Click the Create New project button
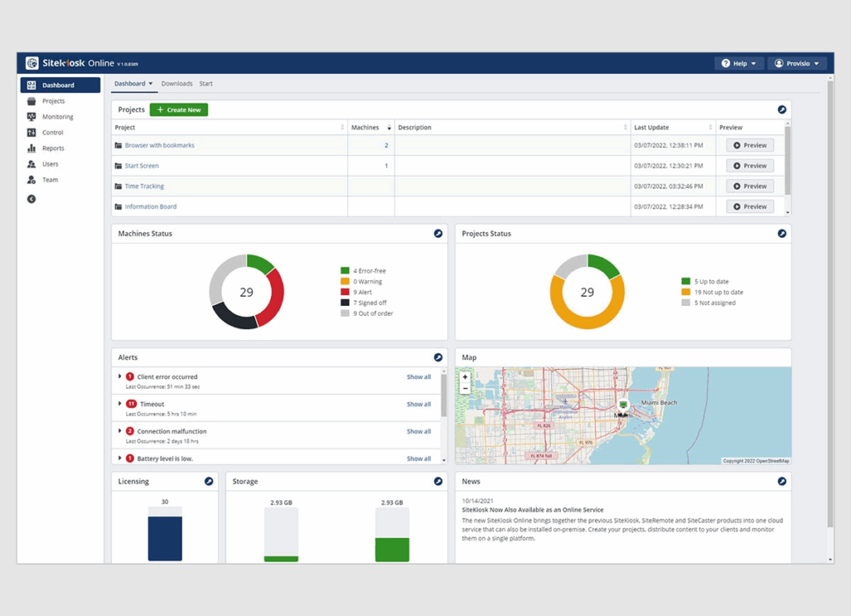The image size is (851, 616). [x=179, y=110]
